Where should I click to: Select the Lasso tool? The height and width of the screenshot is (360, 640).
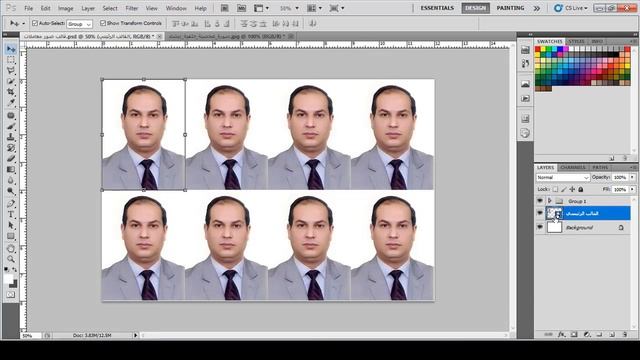(11, 71)
